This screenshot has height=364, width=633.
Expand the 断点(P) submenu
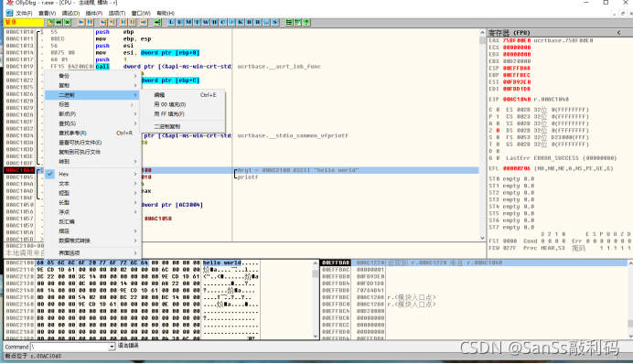pos(92,114)
